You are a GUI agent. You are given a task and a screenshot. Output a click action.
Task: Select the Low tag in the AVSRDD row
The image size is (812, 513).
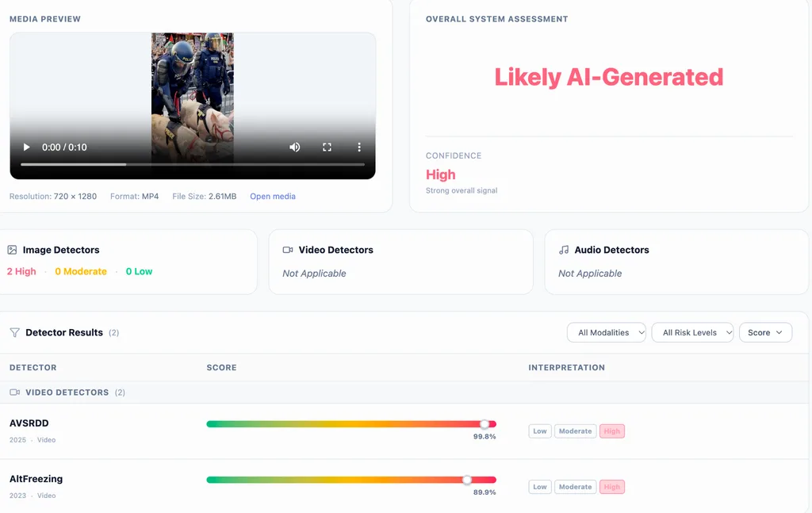tap(539, 431)
